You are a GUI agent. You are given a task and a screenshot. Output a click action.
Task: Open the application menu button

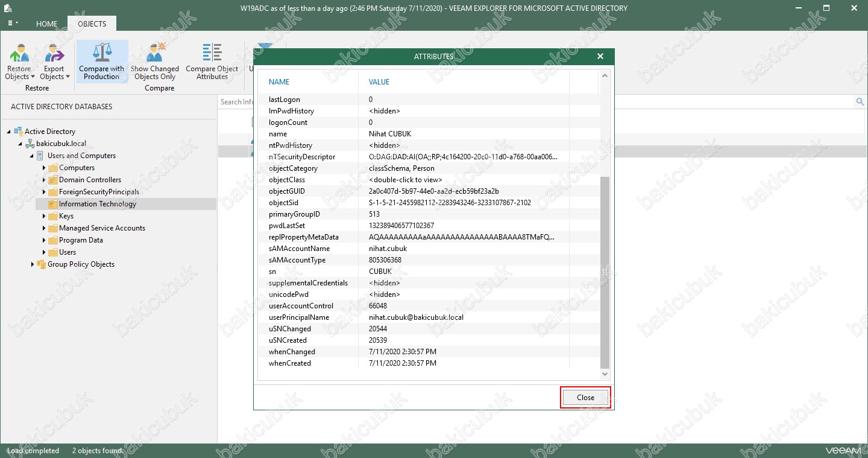coord(13,23)
